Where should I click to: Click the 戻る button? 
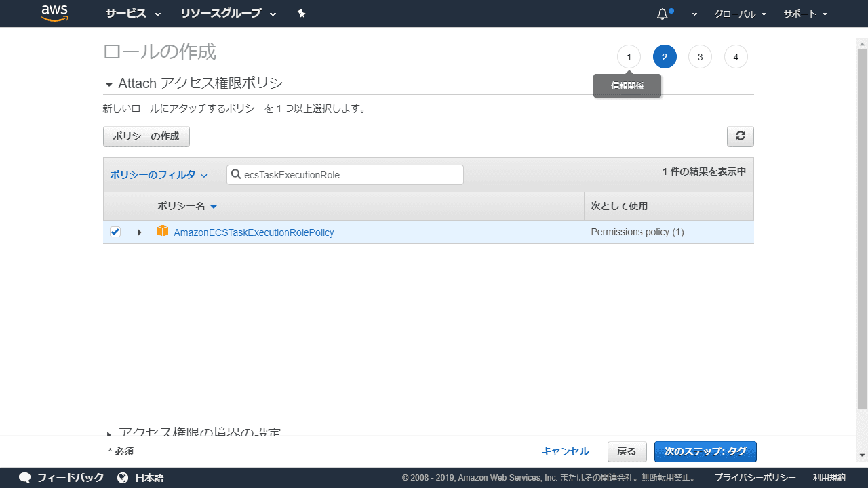[627, 451]
